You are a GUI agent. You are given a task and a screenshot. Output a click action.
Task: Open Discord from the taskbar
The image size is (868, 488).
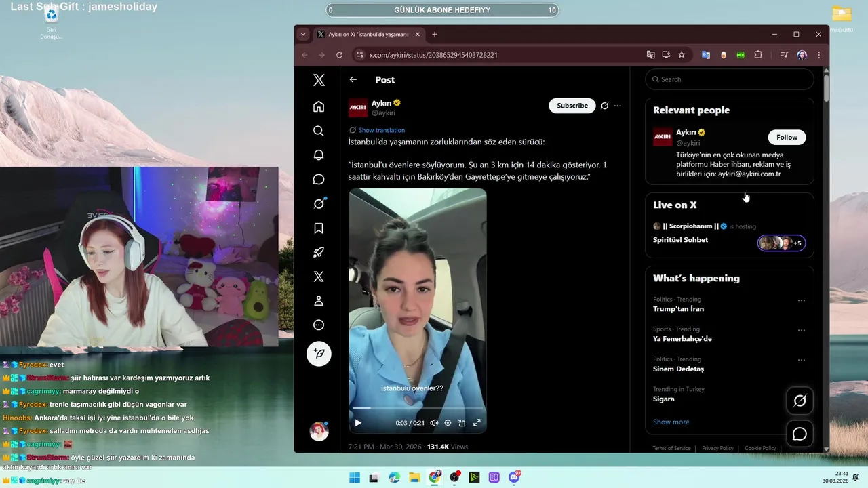coord(514,477)
